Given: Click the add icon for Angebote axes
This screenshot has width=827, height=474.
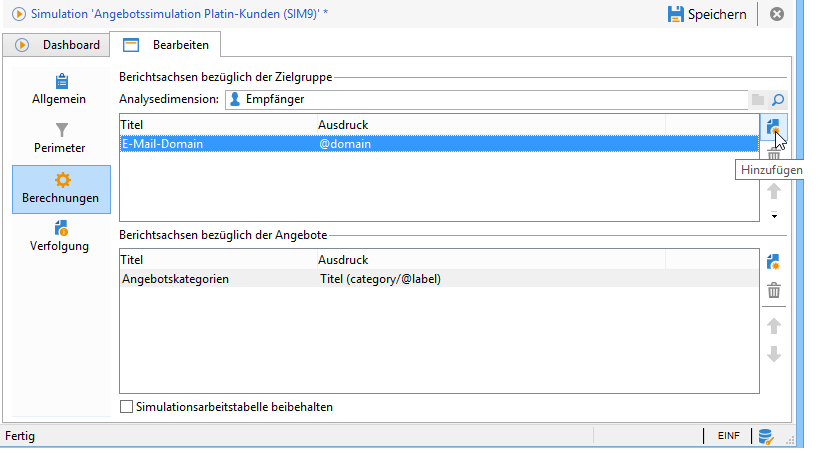Looking at the screenshot, I should coord(773,262).
